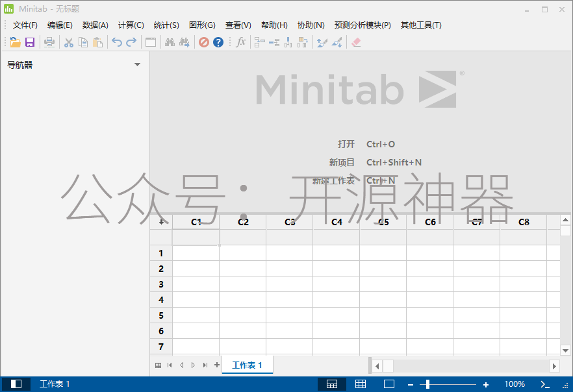
Task: Redo with the right curved arrow
Action: pyautogui.click(x=131, y=42)
